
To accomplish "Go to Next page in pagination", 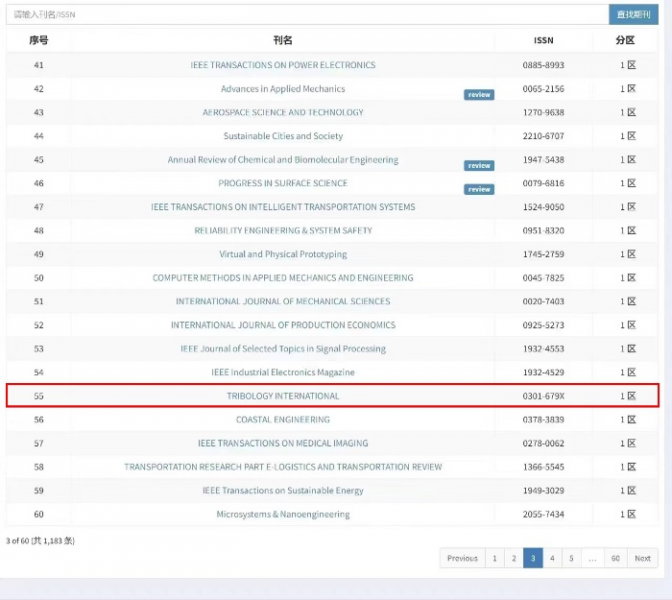I will click(642, 558).
